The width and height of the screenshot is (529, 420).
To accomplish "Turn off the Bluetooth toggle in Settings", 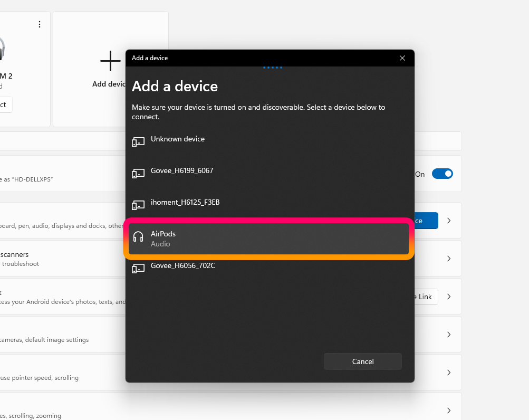I will 443,174.
